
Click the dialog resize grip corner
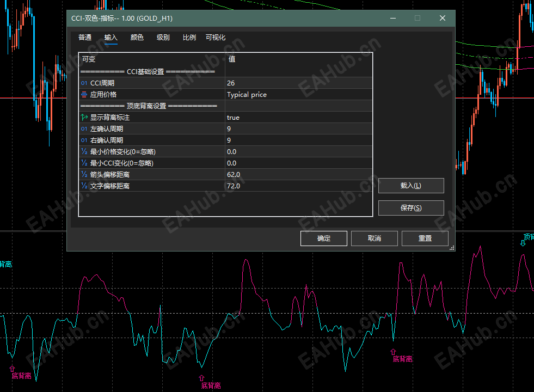(x=452, y=248)
